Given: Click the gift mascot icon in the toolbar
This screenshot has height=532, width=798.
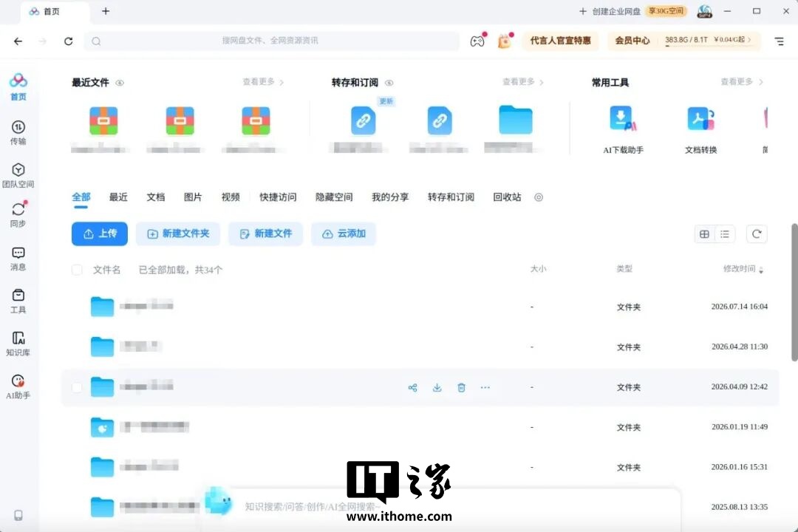Looking at the screenshot, I should pyautogui.click(x=505, y=41).
